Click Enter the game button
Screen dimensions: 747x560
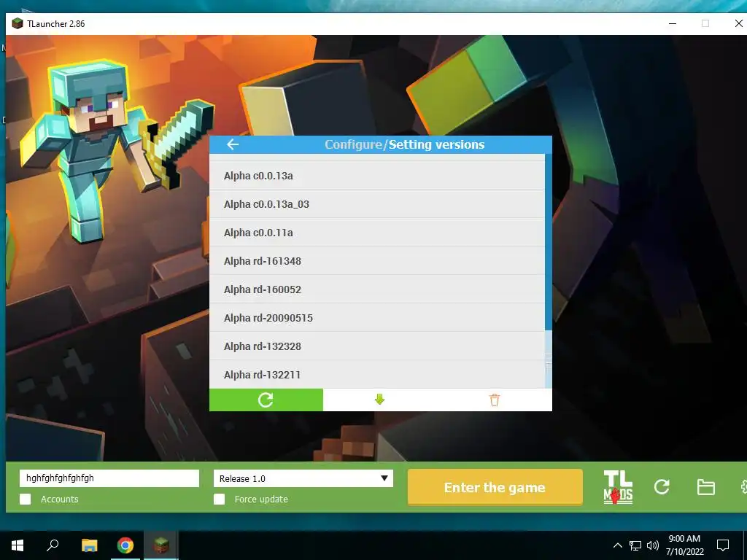495,487
